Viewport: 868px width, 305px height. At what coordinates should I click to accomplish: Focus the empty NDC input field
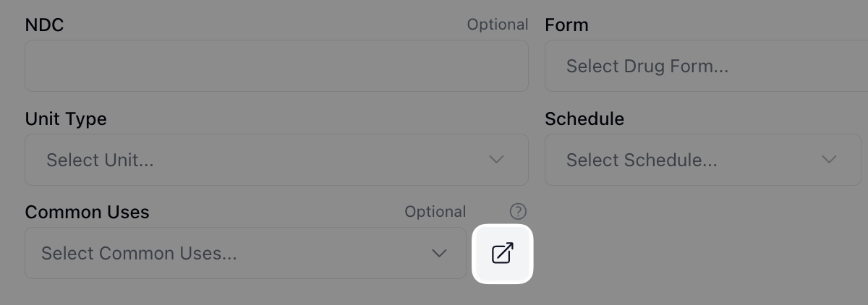click(276, 66)
